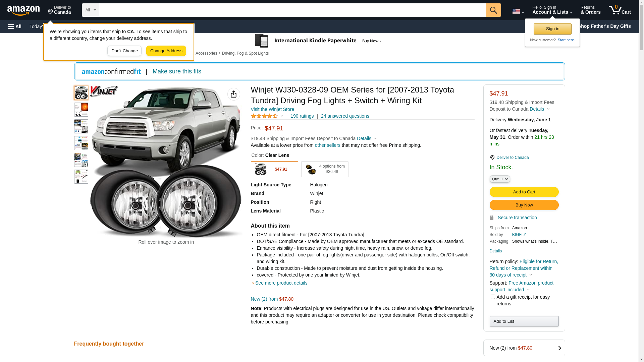Expand the Add to List dropdown
Image resolution: width=644 pixels, height=362 pixels.
[x=524, y=321]
